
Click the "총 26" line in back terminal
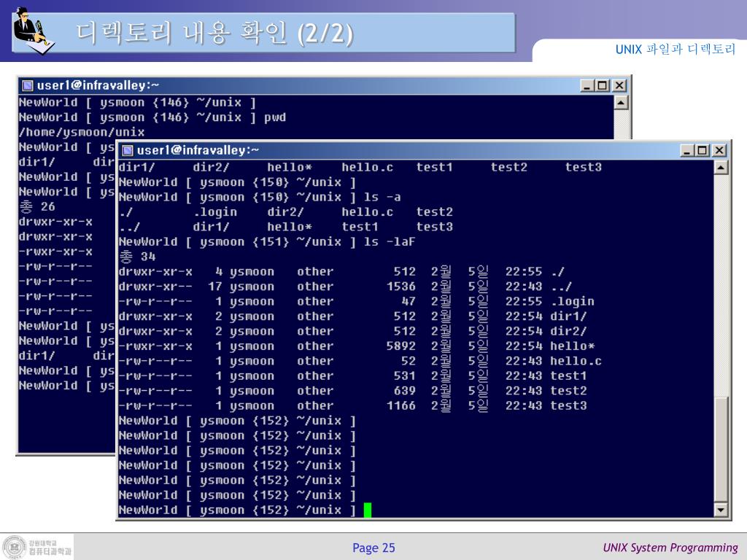point(37,206)
